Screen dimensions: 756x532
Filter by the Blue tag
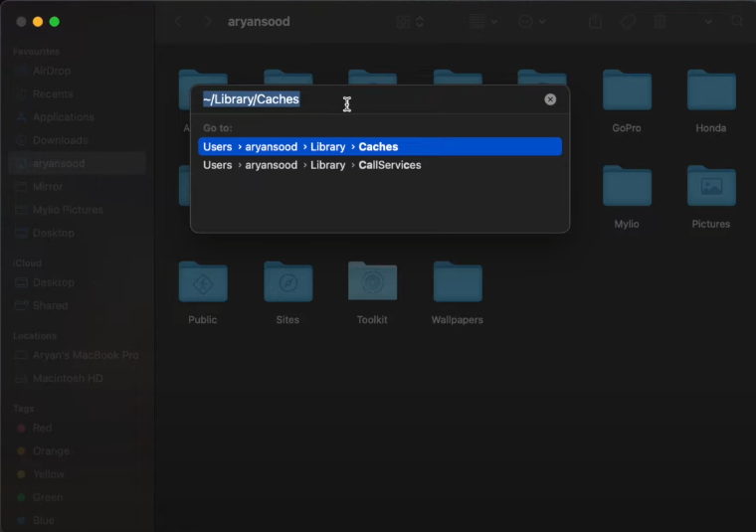(78, 520)
